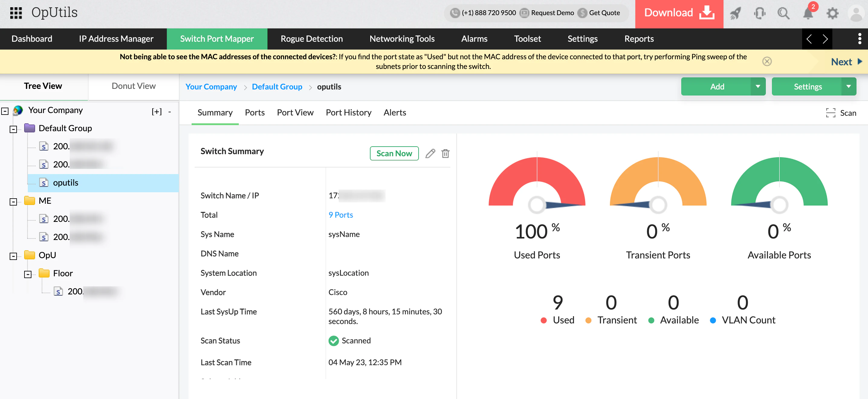This screenshot has height=399, width=868.
Task: Switch to the Port History tab
Action: pos(349,112)
